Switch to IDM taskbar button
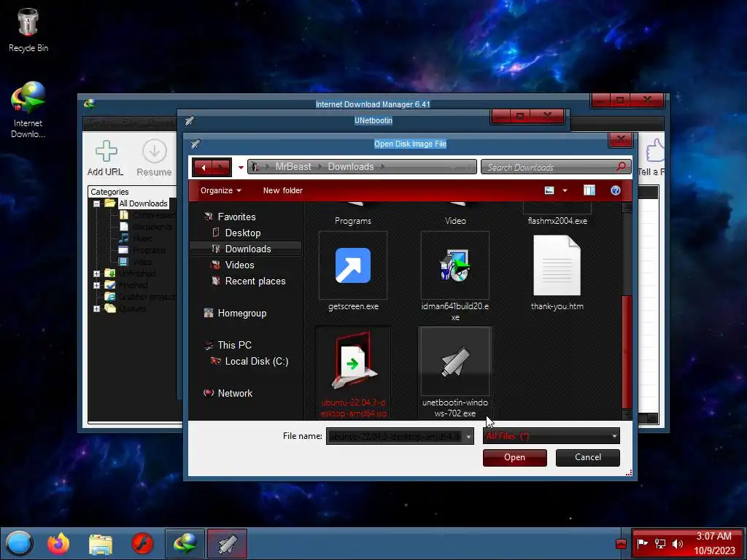Screen dimensions: 747x560 point(185,543)
